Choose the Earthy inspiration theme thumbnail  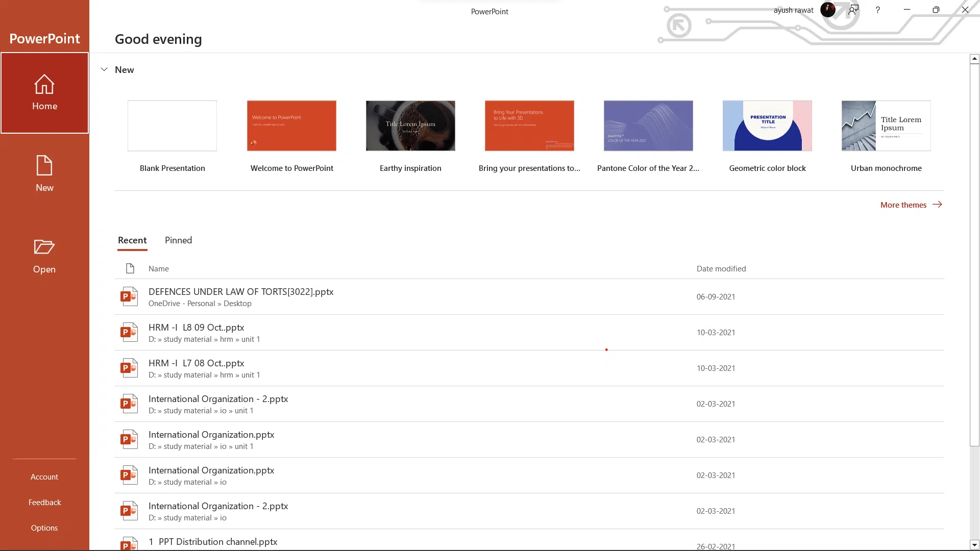point(410,126)
